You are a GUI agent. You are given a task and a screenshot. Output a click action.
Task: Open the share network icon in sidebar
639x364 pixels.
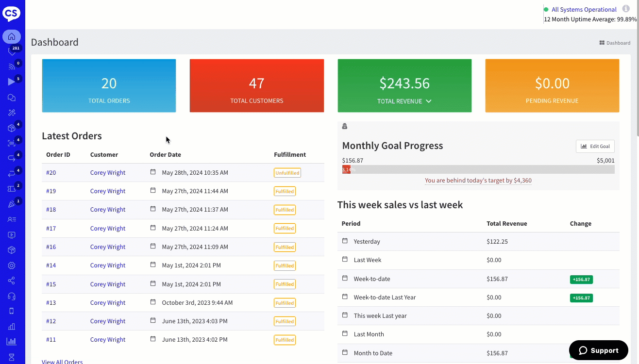[x=12, y=281]
